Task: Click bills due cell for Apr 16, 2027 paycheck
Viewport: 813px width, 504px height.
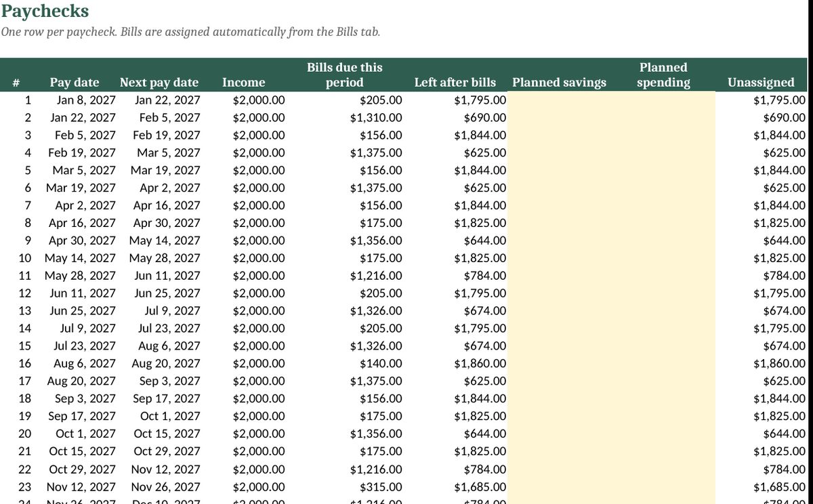Action: pos(381,223)
